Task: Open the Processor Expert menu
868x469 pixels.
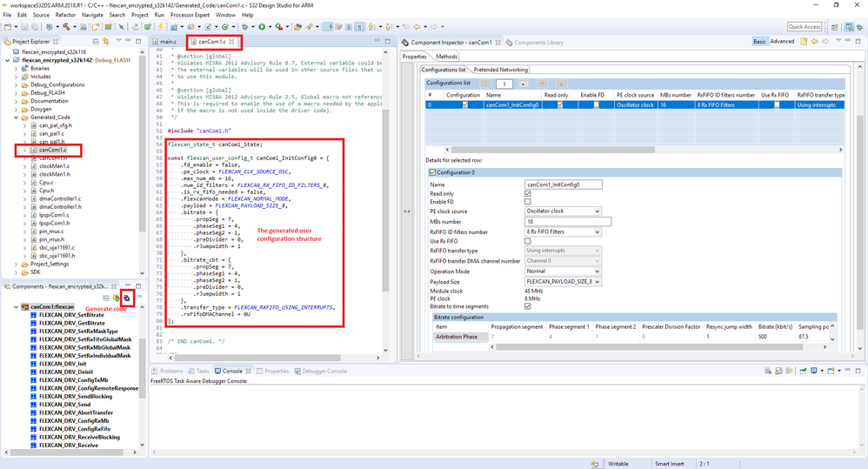Action: [x=190, y=15]
